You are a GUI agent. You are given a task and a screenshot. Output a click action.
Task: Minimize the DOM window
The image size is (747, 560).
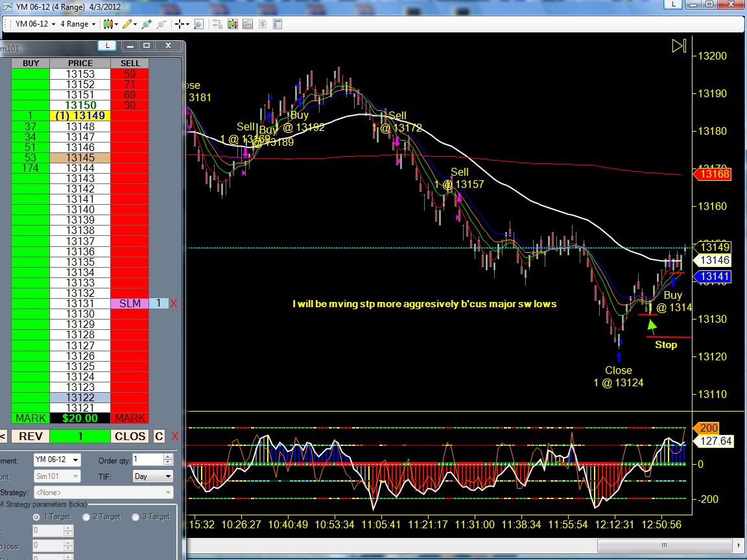click(130, 45)
